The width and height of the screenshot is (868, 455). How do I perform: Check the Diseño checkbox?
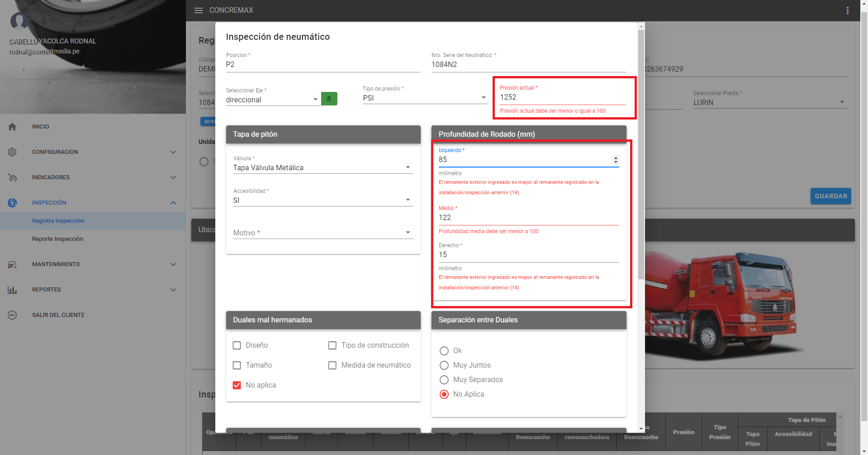tap(237, 345)
